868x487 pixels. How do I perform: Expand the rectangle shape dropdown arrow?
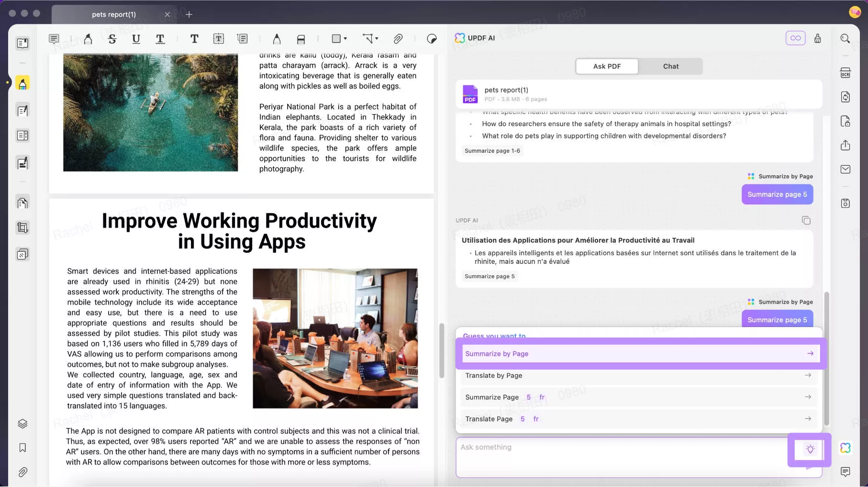click(345, 39)
